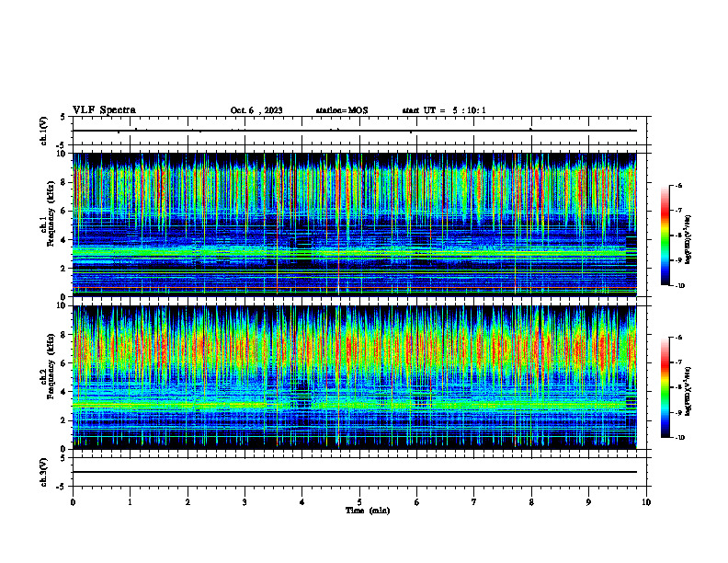Click the "ch.3(V)" axis label

44,472
